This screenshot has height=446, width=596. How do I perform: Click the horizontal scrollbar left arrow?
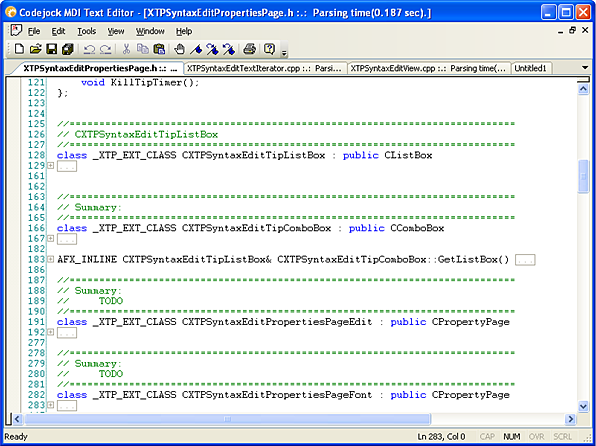pos(17,419)
